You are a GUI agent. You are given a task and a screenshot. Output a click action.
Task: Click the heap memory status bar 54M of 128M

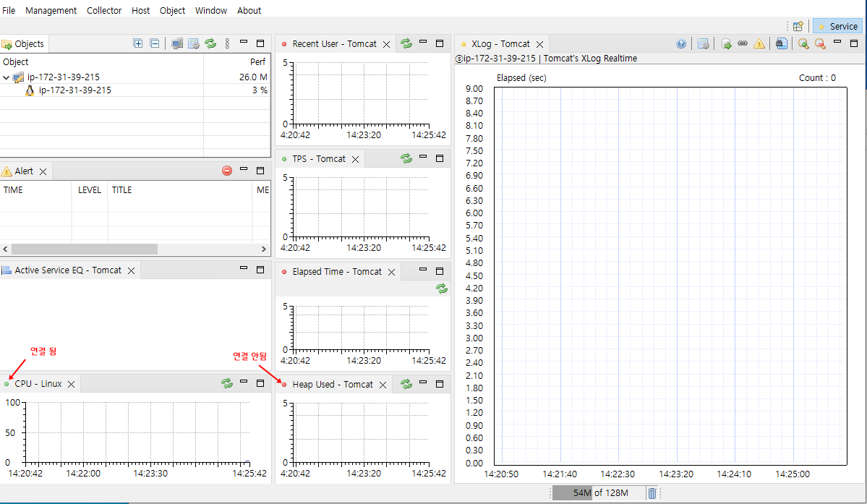coord(598,493)
